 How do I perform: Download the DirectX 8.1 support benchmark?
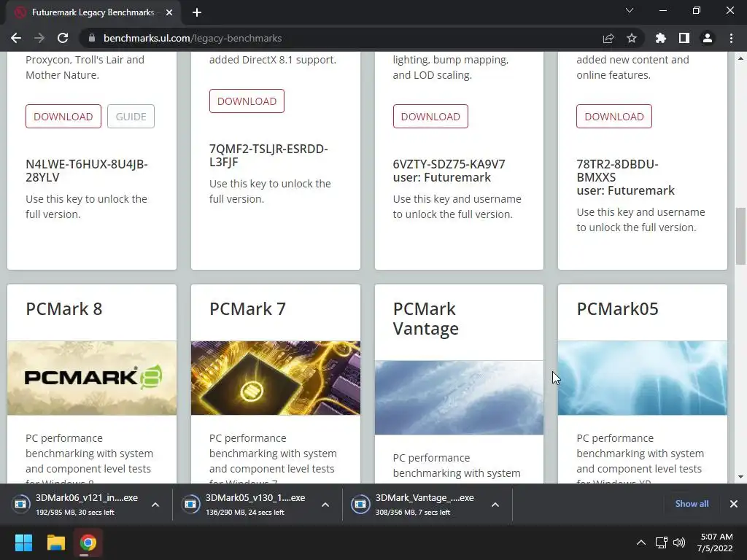click(x=247, y=101)
